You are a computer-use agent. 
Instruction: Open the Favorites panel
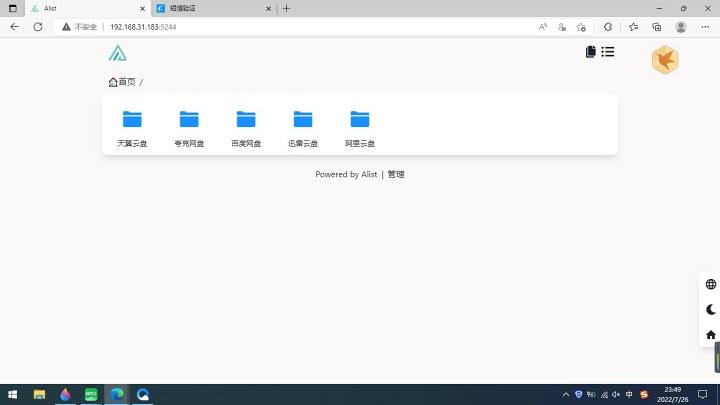(634, 27)
